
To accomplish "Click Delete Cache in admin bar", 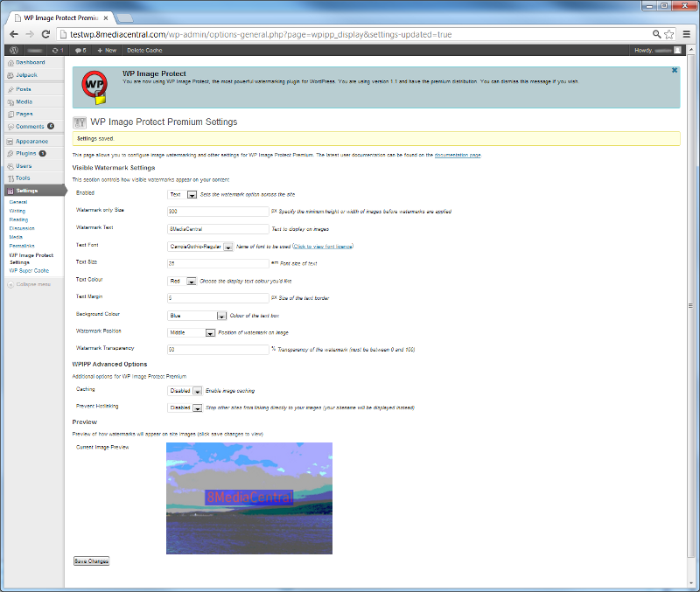I will [x=144, y=51].
